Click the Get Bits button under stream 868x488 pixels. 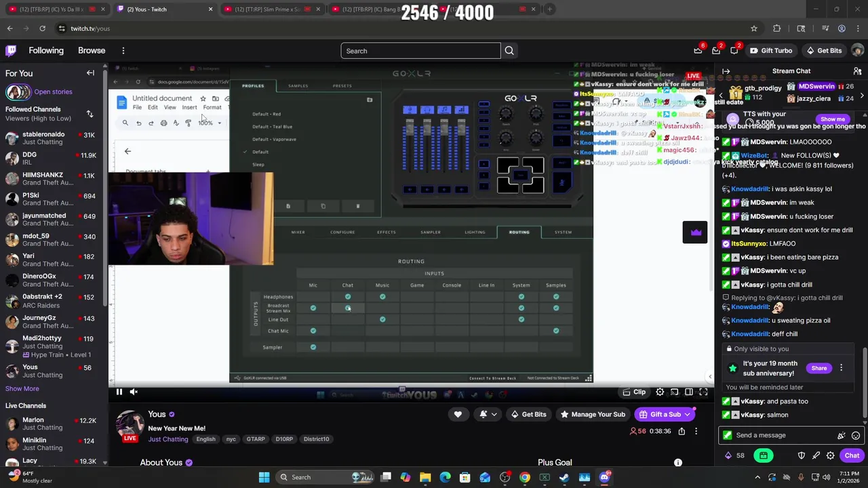(528, 414)
